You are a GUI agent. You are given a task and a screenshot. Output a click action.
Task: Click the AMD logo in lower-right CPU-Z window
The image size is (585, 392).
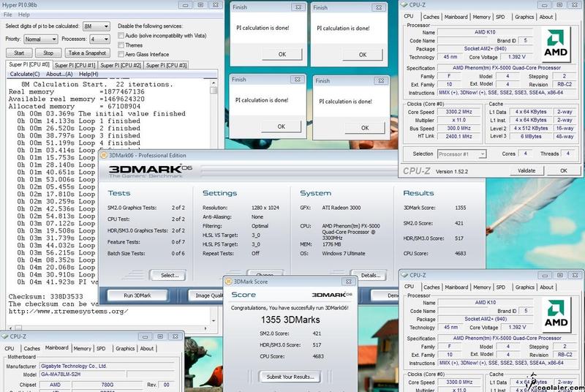[x=556, y=313]
